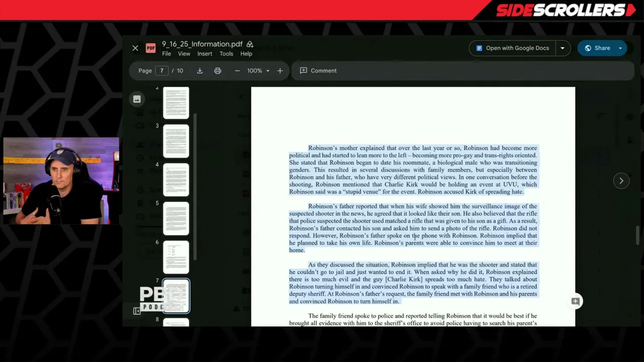644x362 pixels.
Task: Click the Share button
Action: point(597,48)
